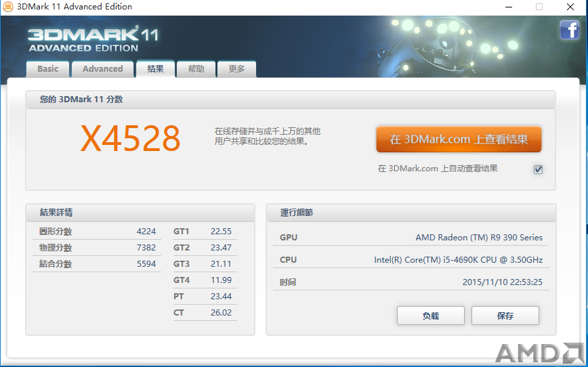
Task: Click 在 3DMark.com 上查看结果 button
Action: coord(459,139)
